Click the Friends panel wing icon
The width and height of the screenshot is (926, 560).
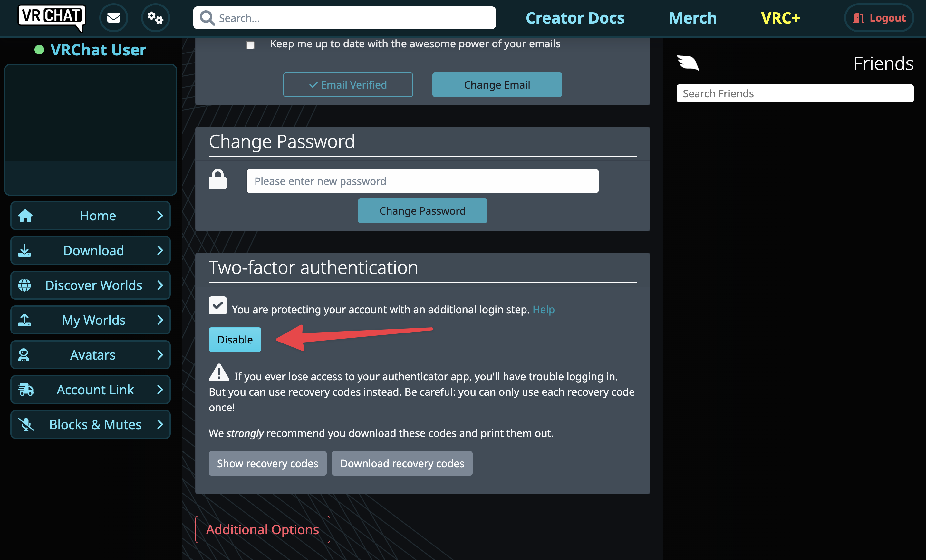click(x=688, y=63)
